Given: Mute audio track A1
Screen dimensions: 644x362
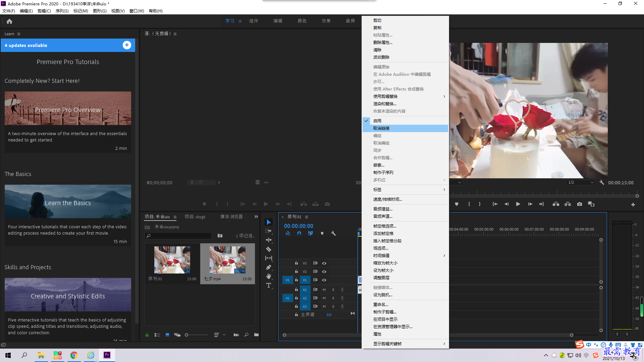Looking at the screenshot, I should (324, 290).
